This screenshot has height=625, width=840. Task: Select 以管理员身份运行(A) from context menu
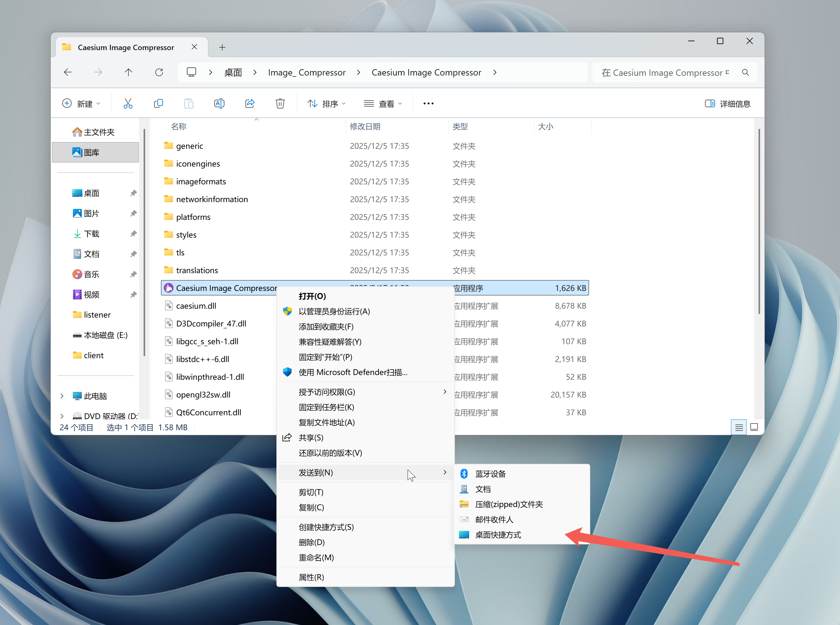(334, 311)
